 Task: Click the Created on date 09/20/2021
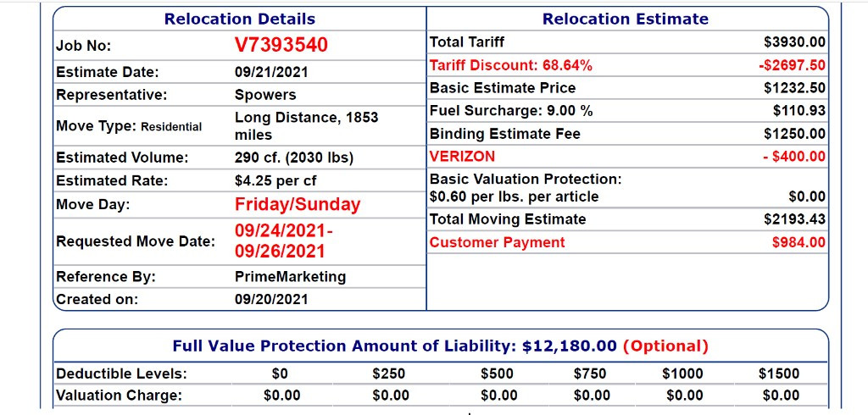point(271,299)
